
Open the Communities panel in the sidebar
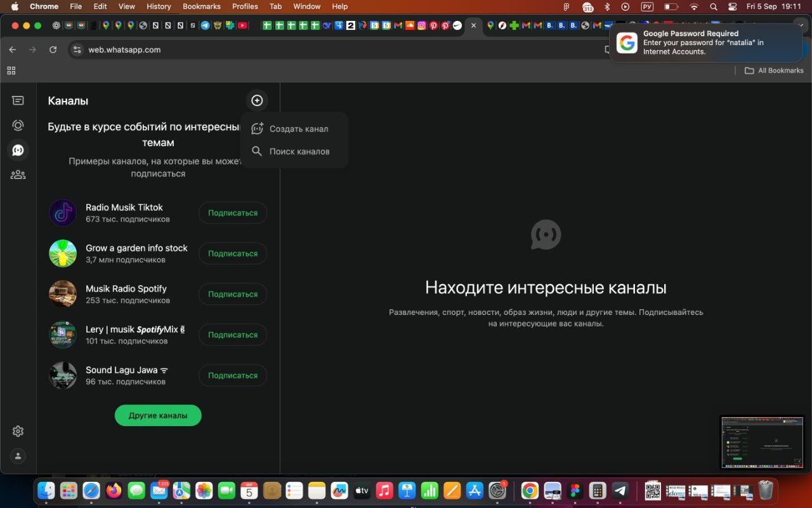tap(18, 175)
